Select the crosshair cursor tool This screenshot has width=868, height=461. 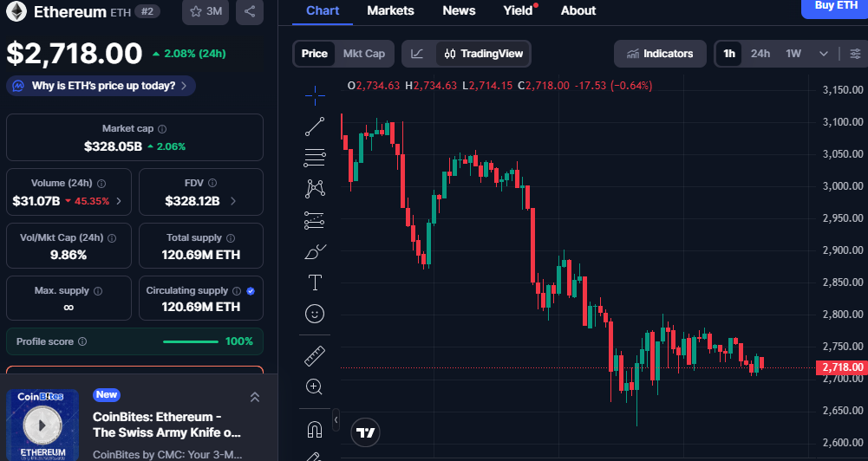click(315, 92)
